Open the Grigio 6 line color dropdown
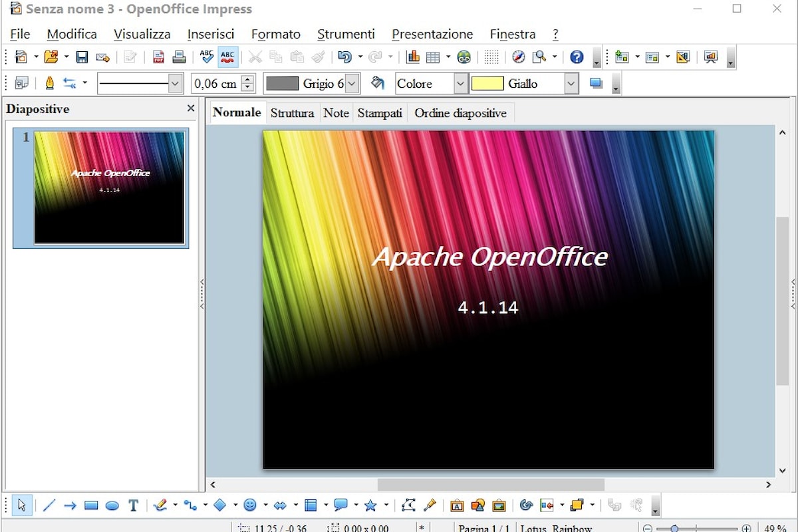The height and width of the screenshot is (532, 798). (x=352, y=83)
